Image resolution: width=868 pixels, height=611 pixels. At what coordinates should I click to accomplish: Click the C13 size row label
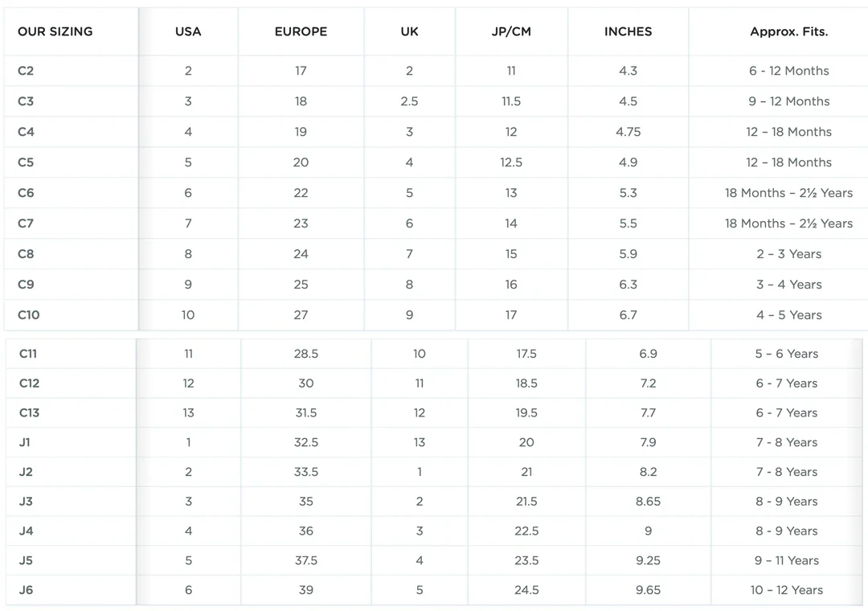coord(29,413)
